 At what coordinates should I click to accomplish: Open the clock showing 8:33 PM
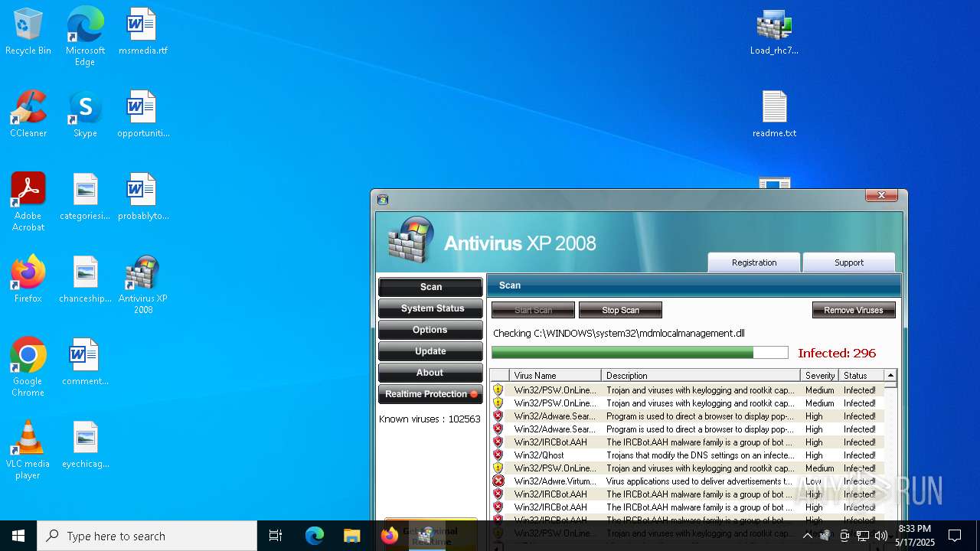(915, 536)
